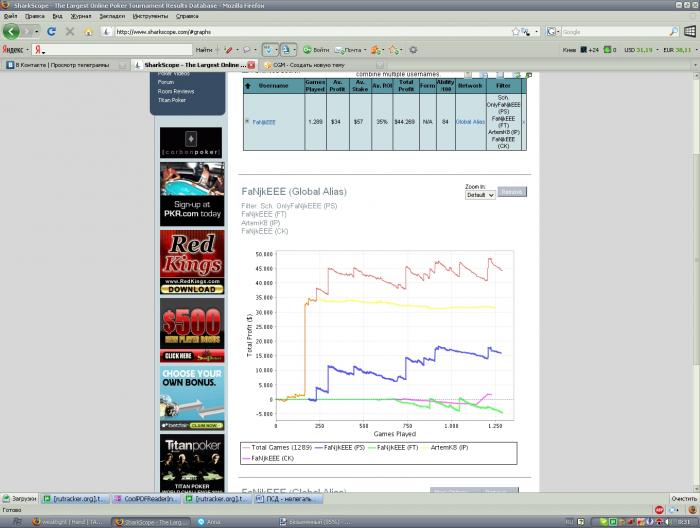Open the Загрузки downloads button
Screen dimensions: 700x528
point(20,499)
